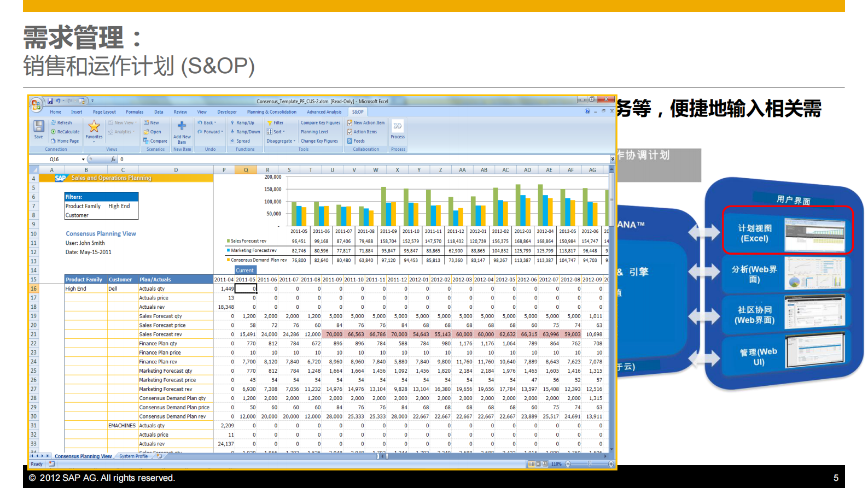Click the Action Items icon

point(349,132)
